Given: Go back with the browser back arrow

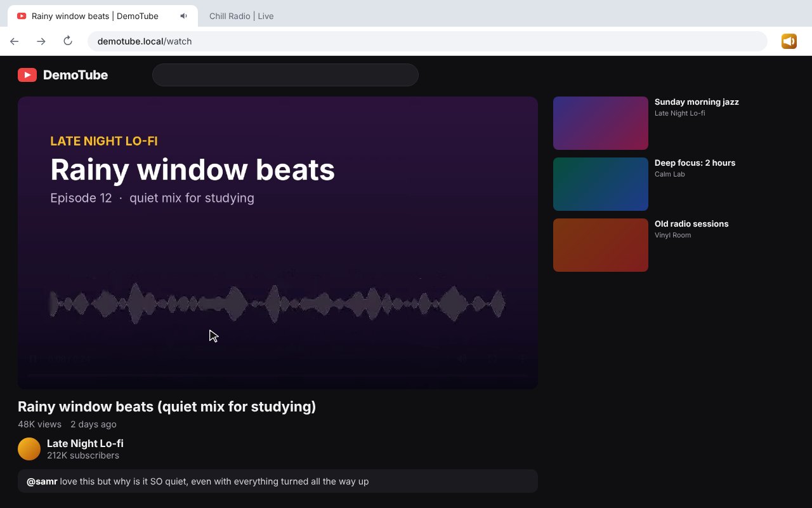Looking at the screenshot, I should coord(15,41).
